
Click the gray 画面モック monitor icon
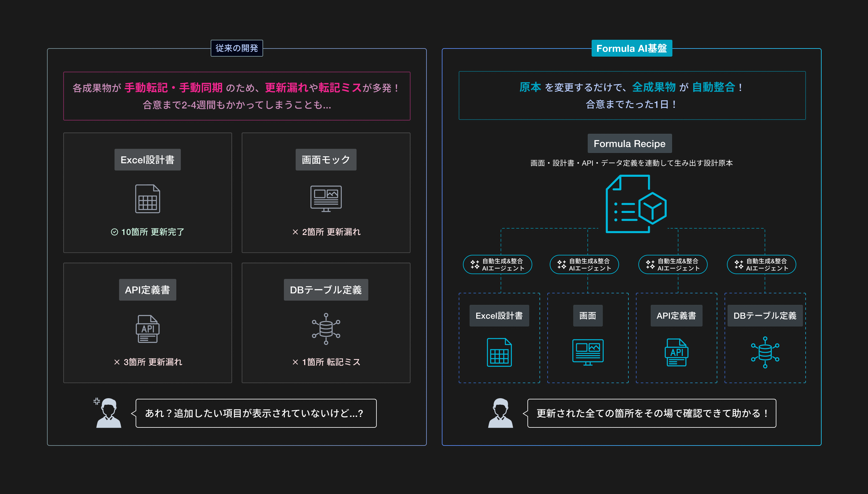point(326,199)
